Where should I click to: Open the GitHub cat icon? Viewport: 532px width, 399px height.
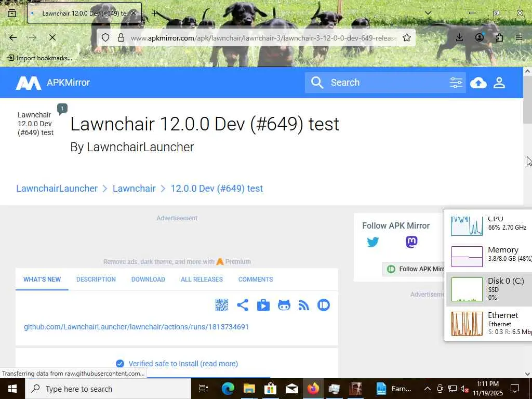click(284, 305)
